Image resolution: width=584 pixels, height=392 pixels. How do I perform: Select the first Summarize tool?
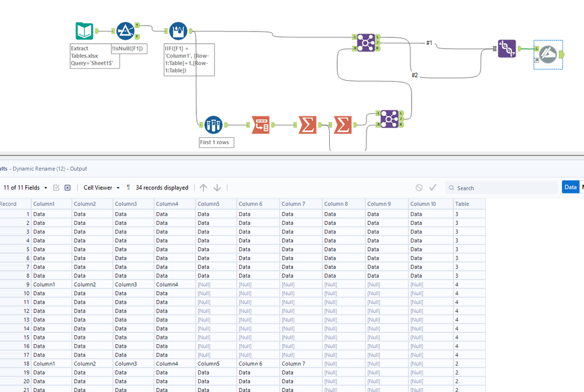[307, 124]
